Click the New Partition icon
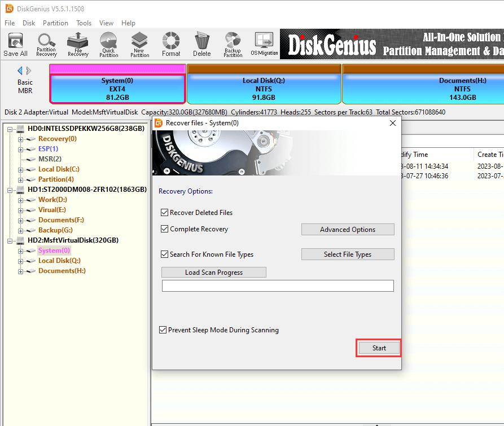The image size is (504, 426). [139, 45]
